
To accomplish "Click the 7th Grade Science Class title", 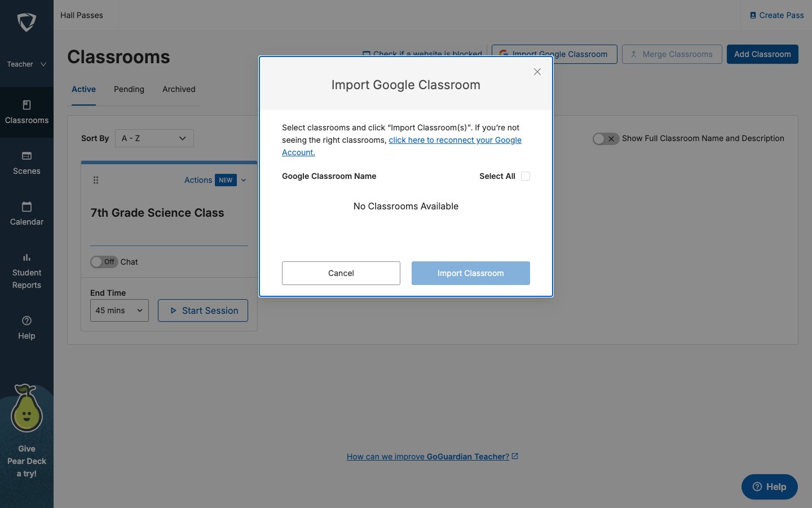I will pyautogui.click(x=157, y=213).
